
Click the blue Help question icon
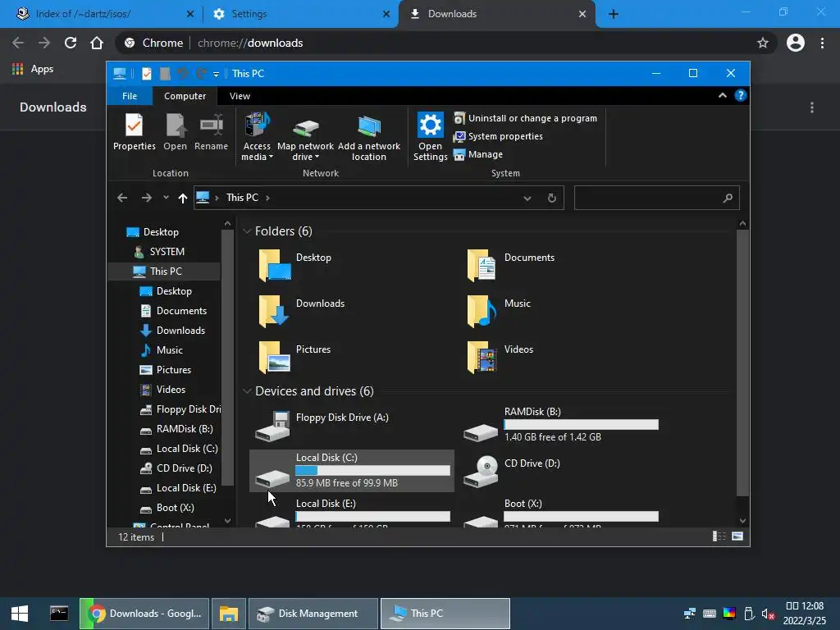(x=741, y=95)
